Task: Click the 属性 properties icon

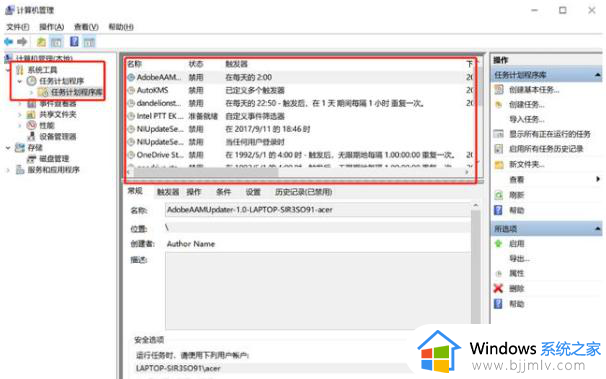Action: click(499, 274)
